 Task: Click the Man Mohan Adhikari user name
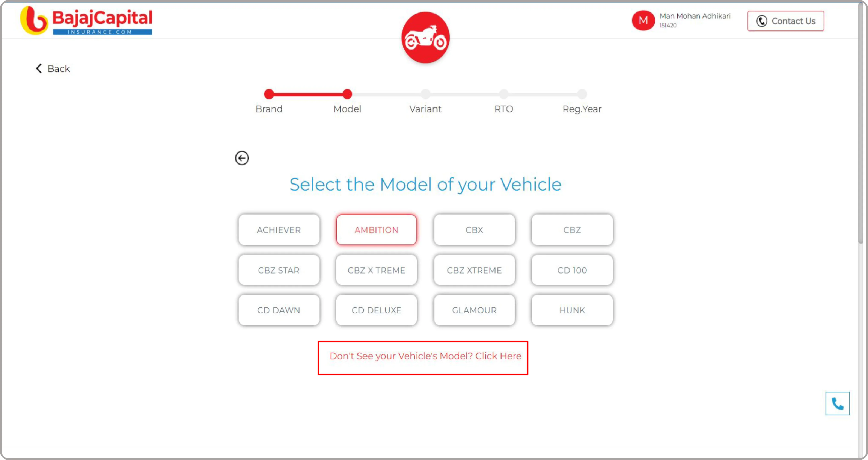(x=695, y=16)
